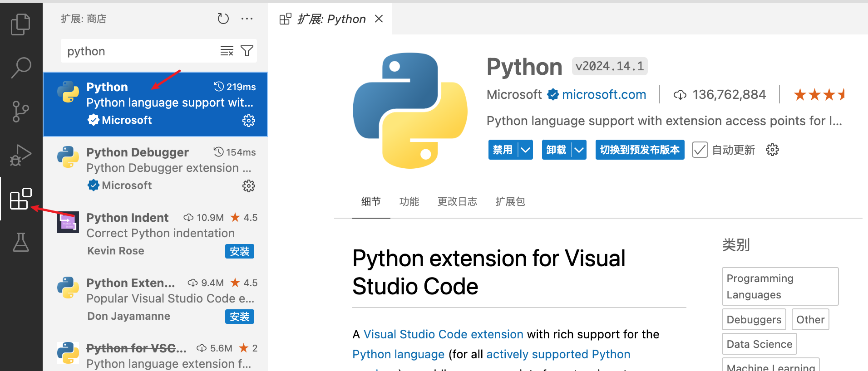
Task: Click the 禁用 disable button
Action: point(503,150)
